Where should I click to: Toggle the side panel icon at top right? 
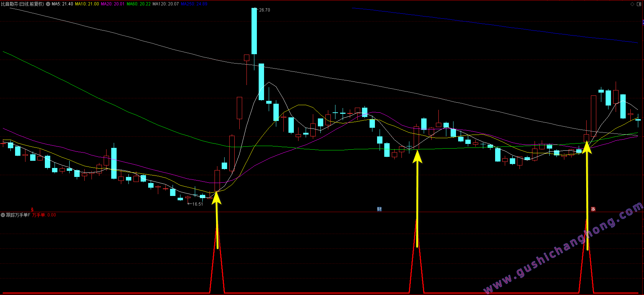(x=639, y=4)
